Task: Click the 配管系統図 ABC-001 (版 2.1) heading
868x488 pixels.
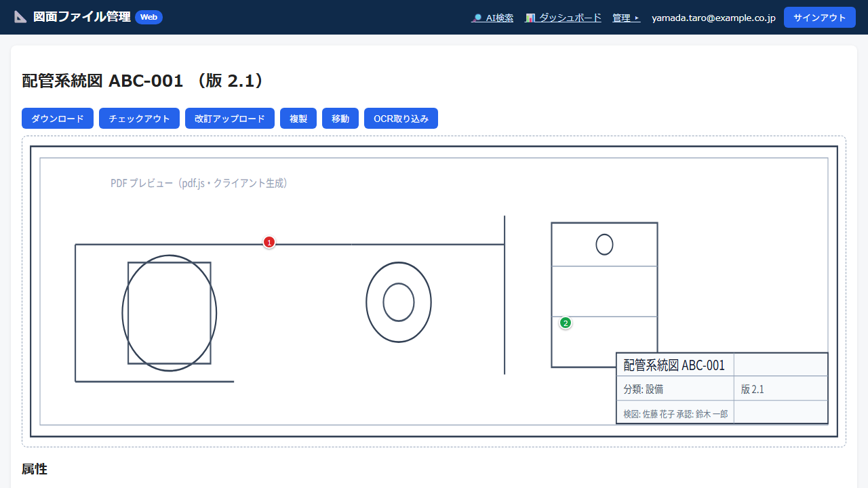Action: click(143, 81)
